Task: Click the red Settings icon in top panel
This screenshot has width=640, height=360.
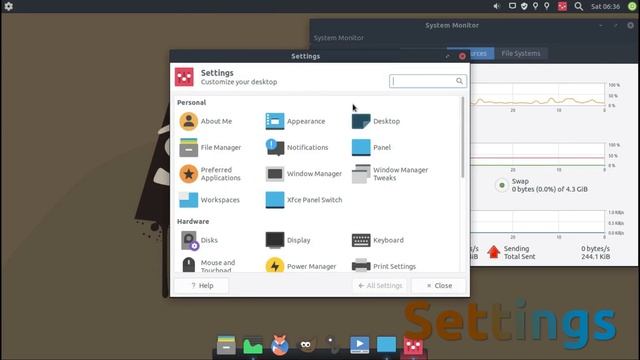Action: (x=562, y=6)
